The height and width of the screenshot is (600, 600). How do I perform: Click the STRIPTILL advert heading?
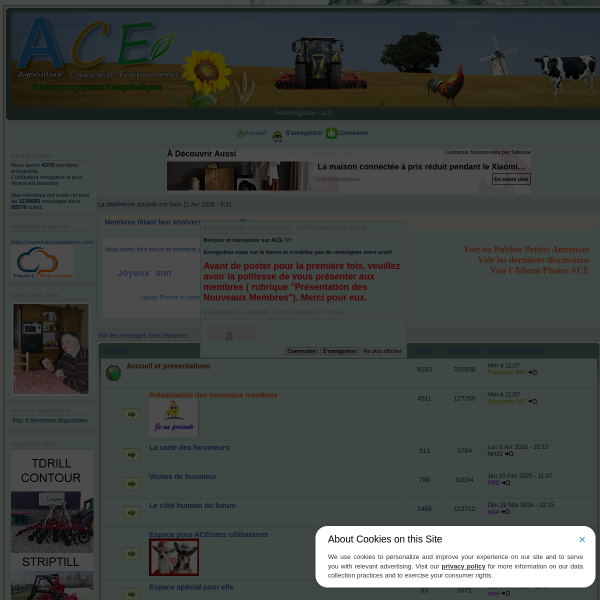tap(51, 562)
